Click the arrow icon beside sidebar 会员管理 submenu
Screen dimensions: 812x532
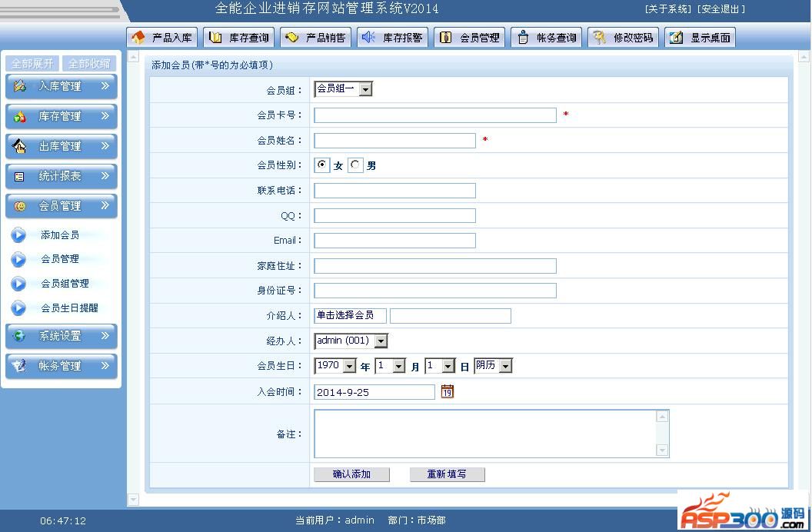18,259
